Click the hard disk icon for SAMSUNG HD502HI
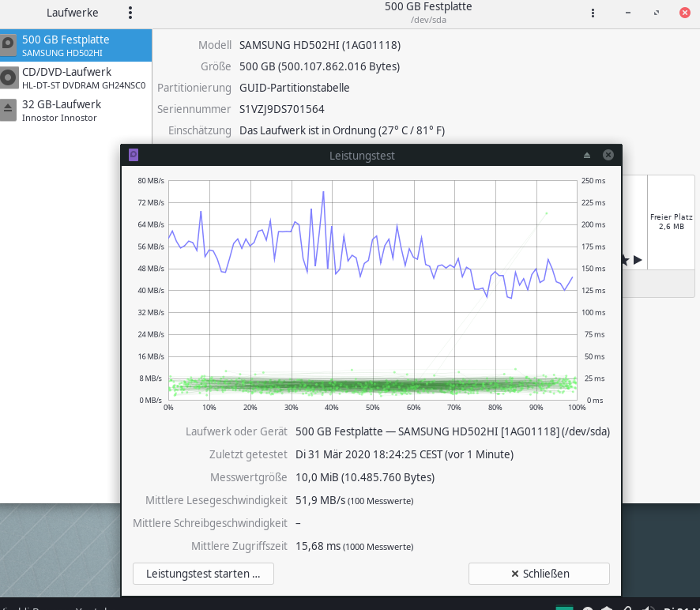The image size is (700, 610). click(x=9, y=46)
